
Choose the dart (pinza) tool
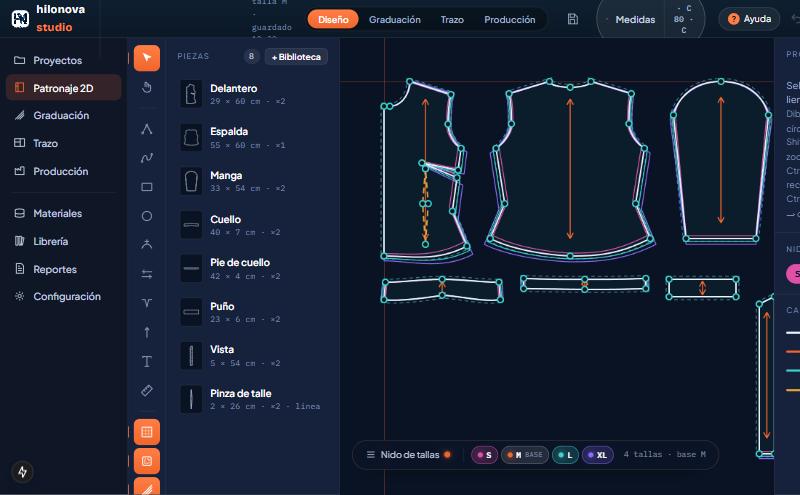pos(147,303)
